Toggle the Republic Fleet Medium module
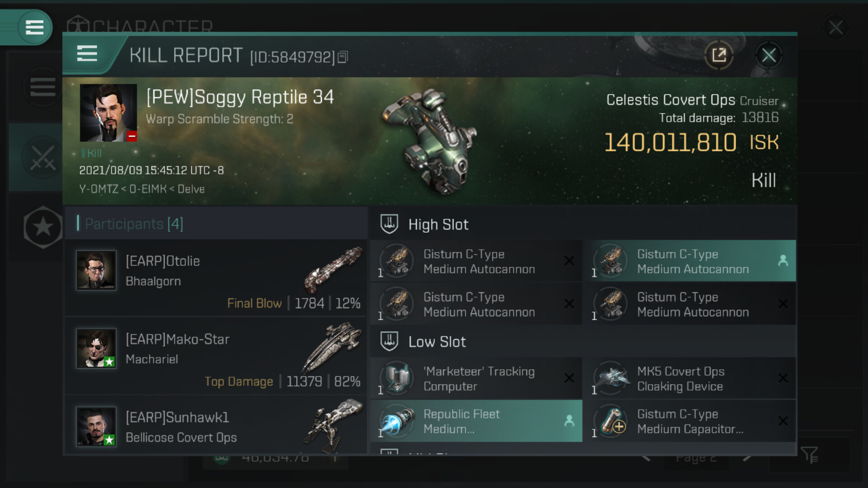Viewport: 868px width, 488px height. pos(476,421)
